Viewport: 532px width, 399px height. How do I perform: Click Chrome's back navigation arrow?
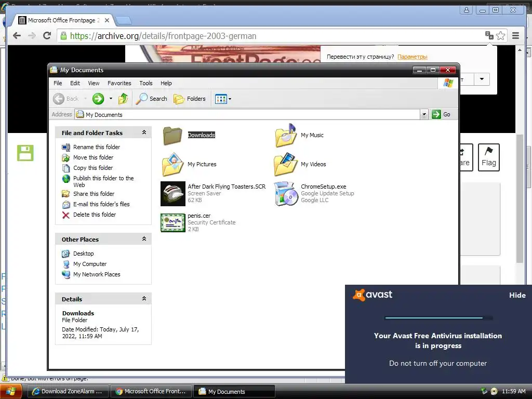[17, 36]
